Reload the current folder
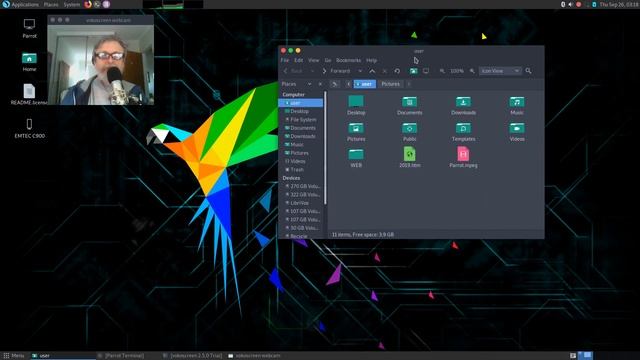This screenshot has height=360, width=640. [x=397, y=71]
